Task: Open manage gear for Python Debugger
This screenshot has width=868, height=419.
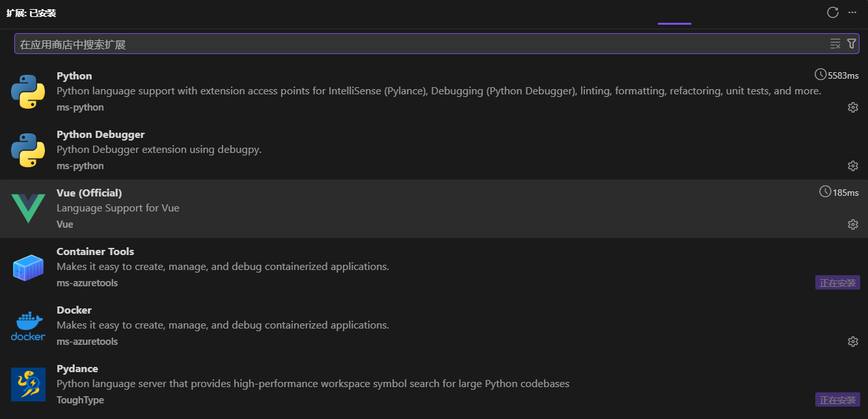Action: [x=853, y=166]
